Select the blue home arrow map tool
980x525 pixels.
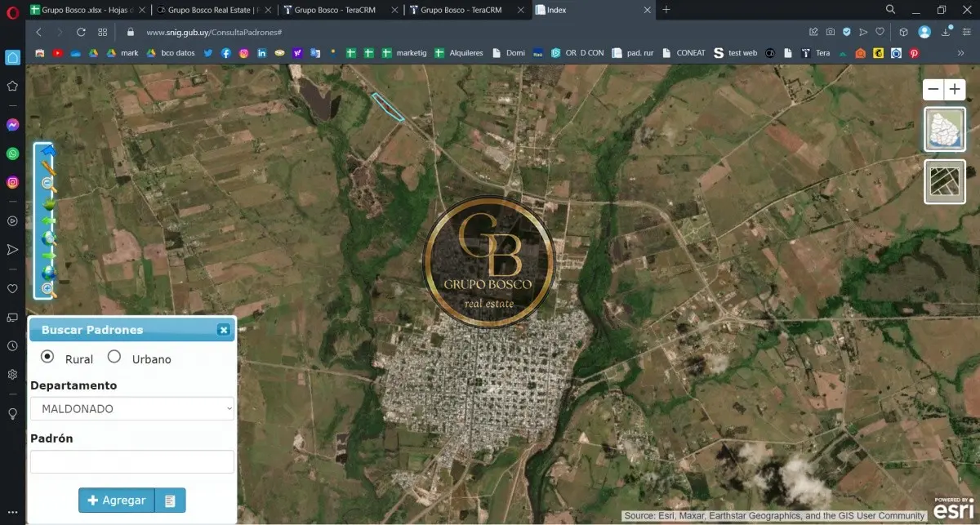(x=47, y=150)
